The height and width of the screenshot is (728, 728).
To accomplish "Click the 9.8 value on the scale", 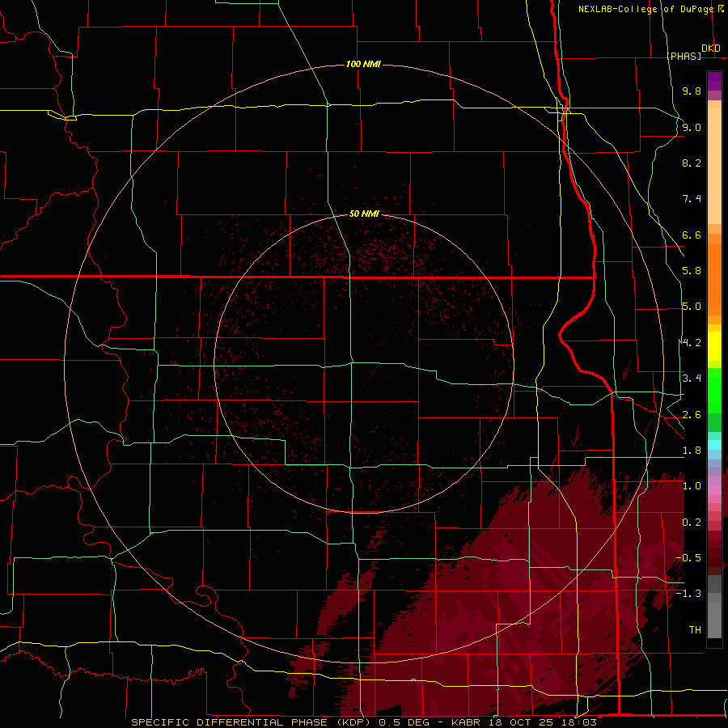I will (x=692, y=91).
